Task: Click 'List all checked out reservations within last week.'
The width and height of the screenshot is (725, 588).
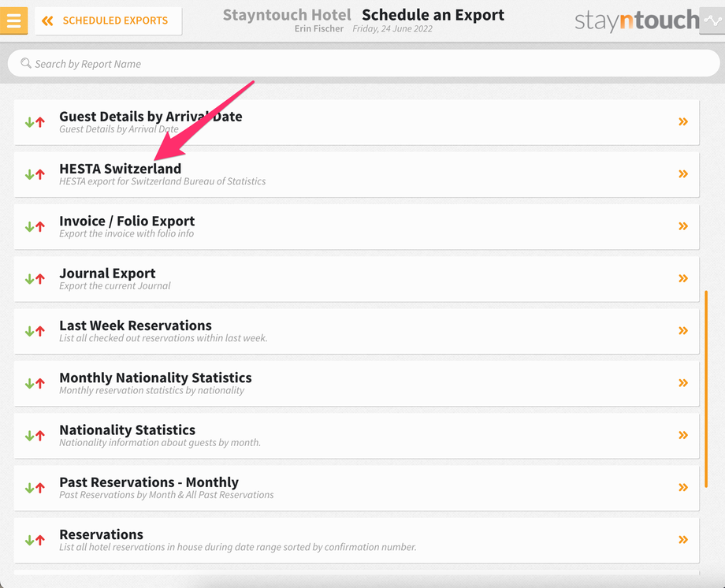Action: tap(163, 338)
